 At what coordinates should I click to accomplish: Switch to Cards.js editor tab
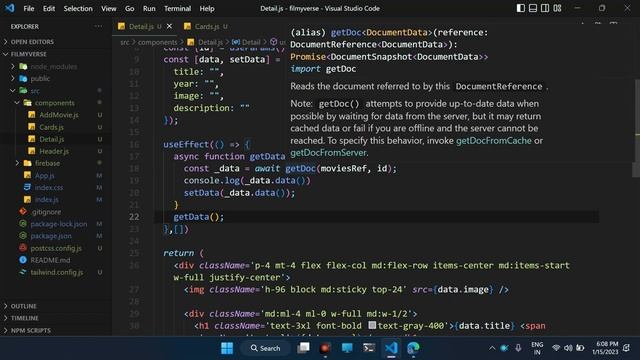pyautogui.click(x=207, y=26)
